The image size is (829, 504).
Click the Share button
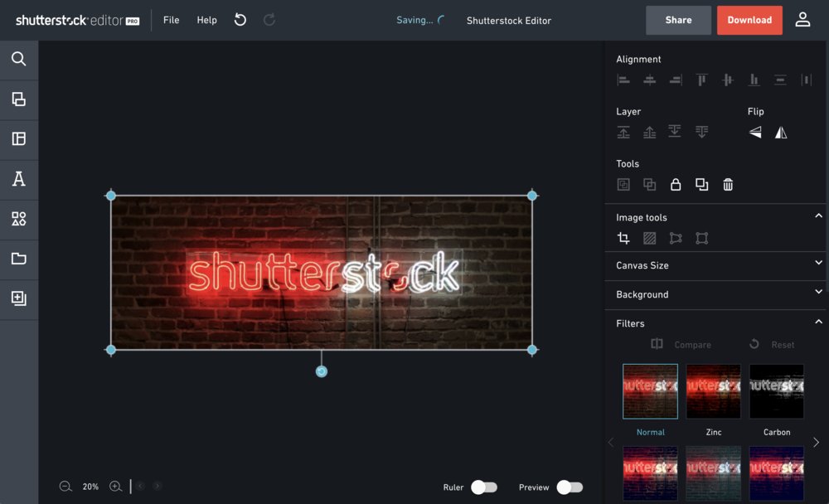pyautogui.click(x=678, y=20)
